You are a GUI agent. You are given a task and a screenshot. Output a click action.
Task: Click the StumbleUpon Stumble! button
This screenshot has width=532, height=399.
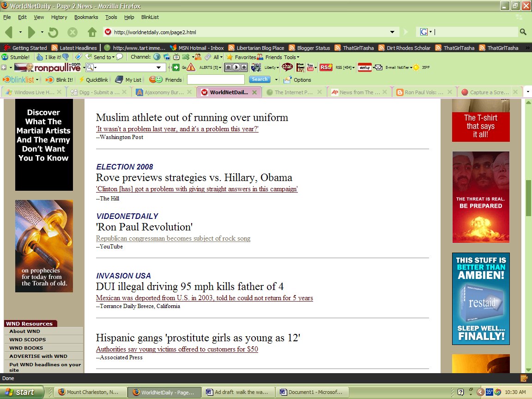[16, 57]
